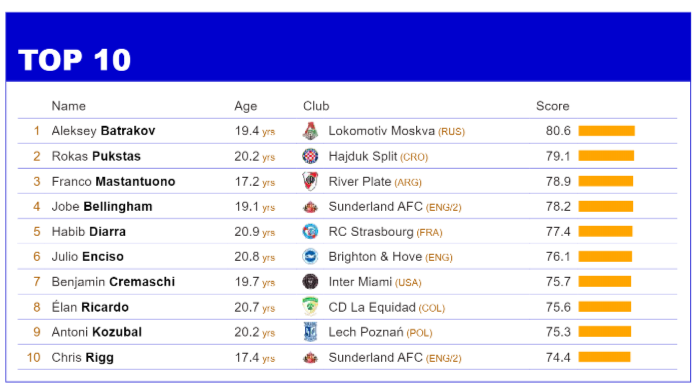Click the RC Strasbourg club crest
Screen dimensions: 696x392
[310, 232]
